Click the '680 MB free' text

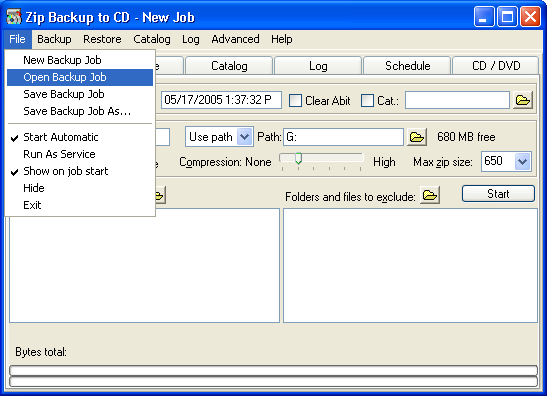click(466, 137)
